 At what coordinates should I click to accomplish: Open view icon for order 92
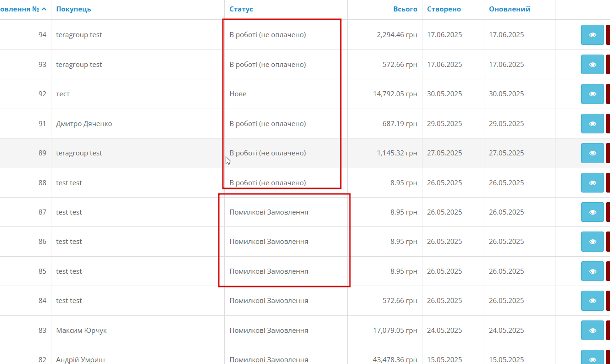click(593, 94)
